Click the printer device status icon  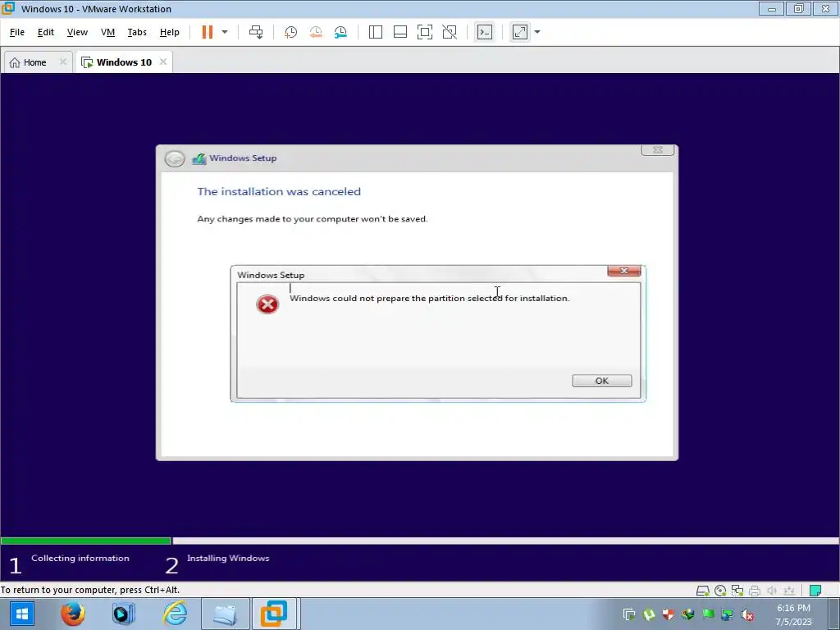[755, 591]
